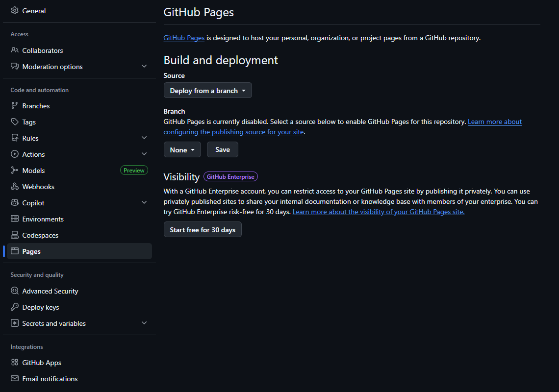Open visibility of GitHub Pages site link

click(x=378, y=212)
